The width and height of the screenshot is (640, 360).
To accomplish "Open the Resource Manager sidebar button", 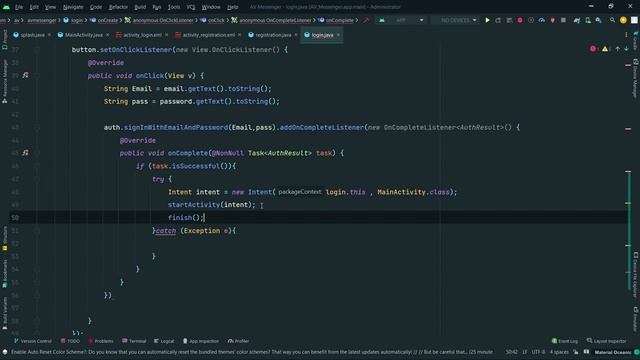I will (x=4, y=82).
